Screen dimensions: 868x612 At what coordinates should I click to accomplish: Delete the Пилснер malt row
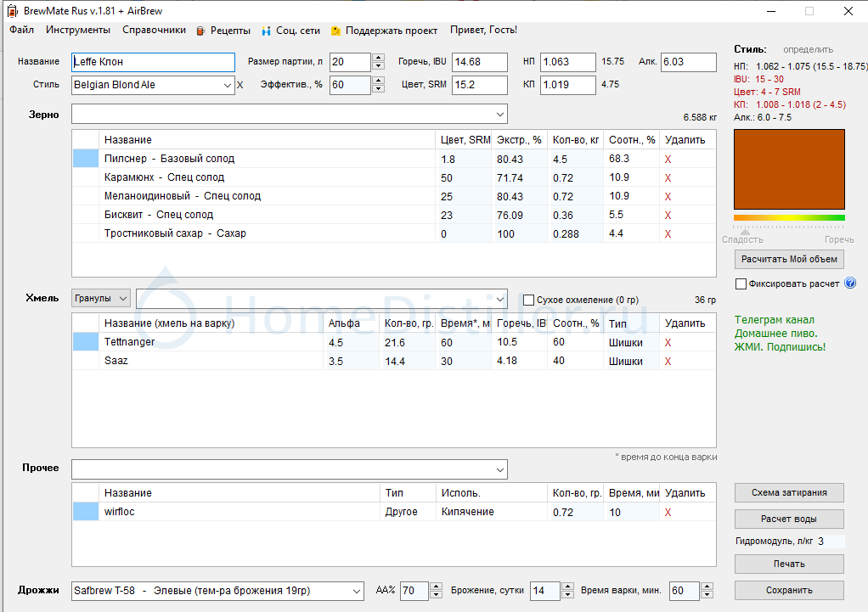(668, 160)
